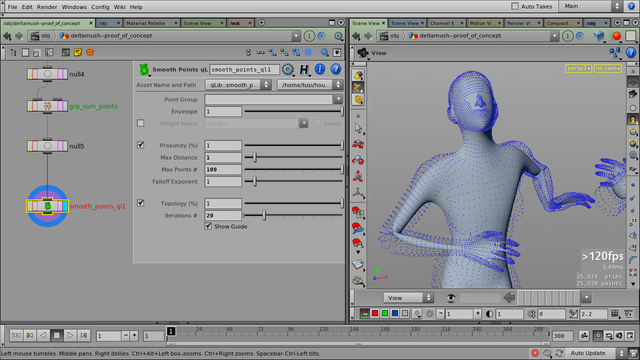
Task: Click the Max Points # input field
Action: [x=223, y=169]
